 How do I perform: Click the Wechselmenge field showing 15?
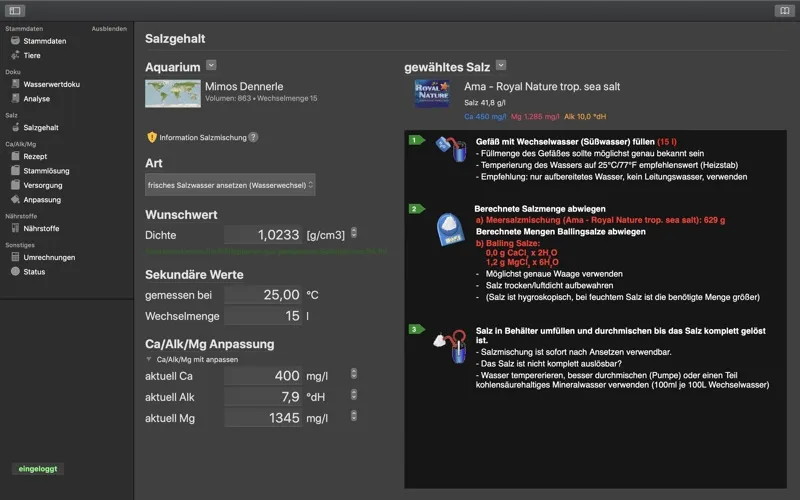point(263,316)
